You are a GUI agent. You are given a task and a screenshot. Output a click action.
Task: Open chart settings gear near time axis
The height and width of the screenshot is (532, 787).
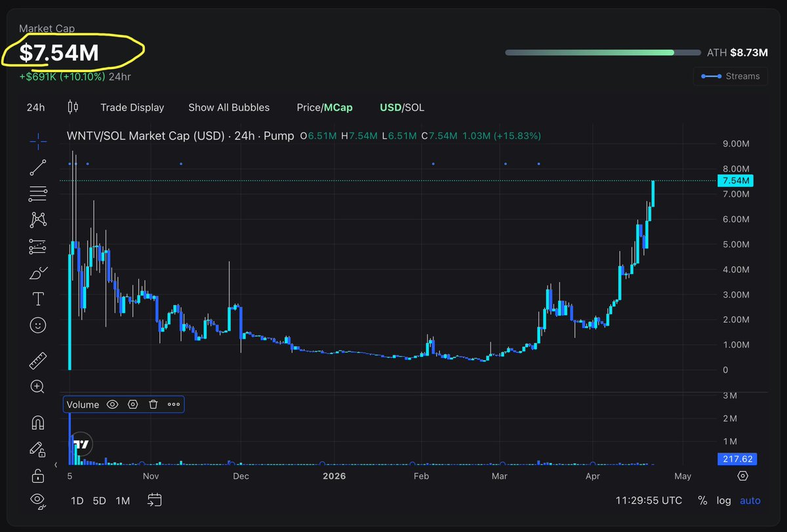click(x=742, y=476)
